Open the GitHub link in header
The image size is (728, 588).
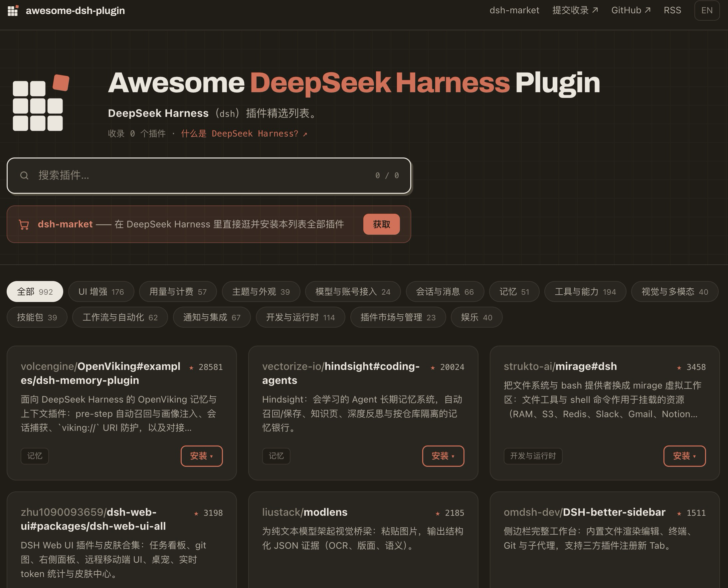[x=631, y=11]
